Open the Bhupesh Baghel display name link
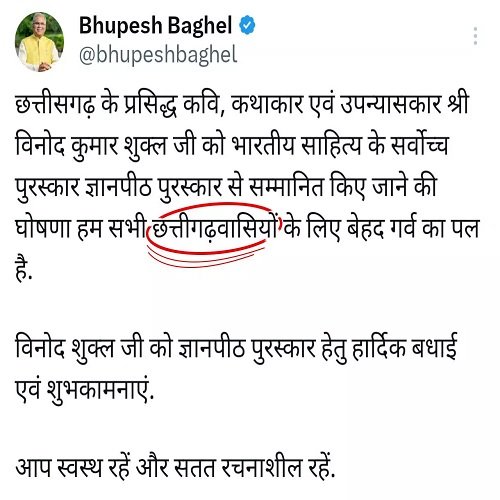Viewport: 500px width, 500px height. point(155,26)
